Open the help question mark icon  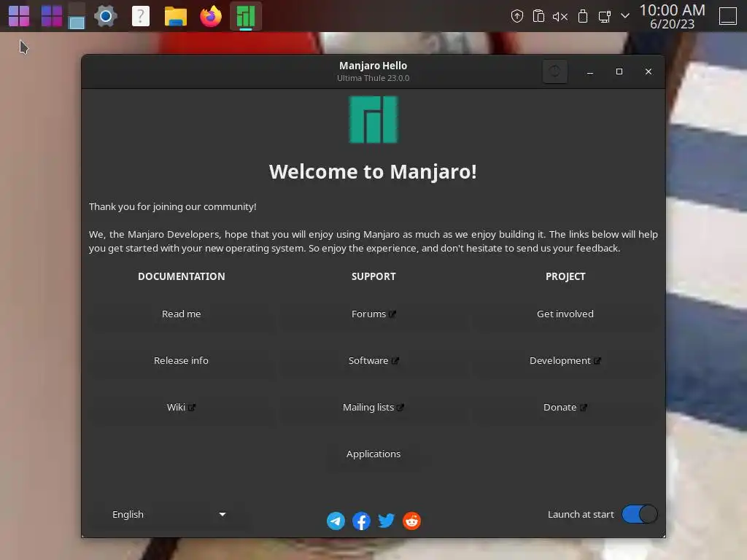141,17
